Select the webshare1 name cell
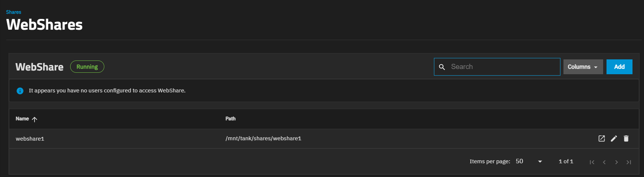Image resolution: width=644 pixels, height=177 pixels. [30, 139]
